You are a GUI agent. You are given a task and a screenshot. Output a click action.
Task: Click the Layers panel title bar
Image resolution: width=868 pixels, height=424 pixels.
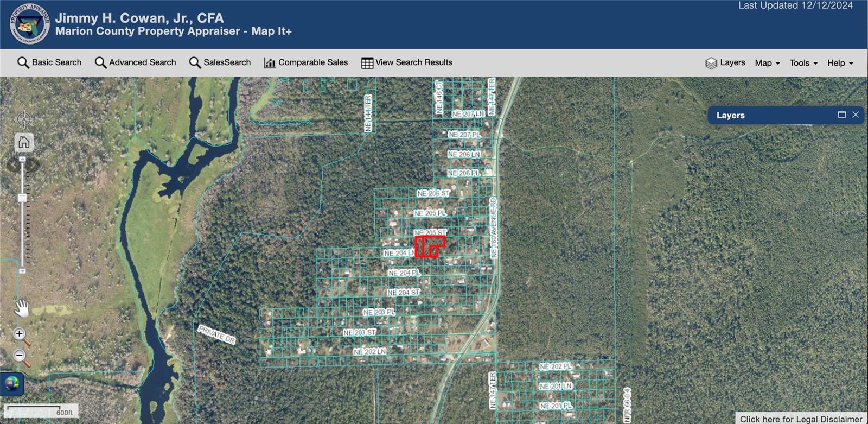[x=786, y=115]
